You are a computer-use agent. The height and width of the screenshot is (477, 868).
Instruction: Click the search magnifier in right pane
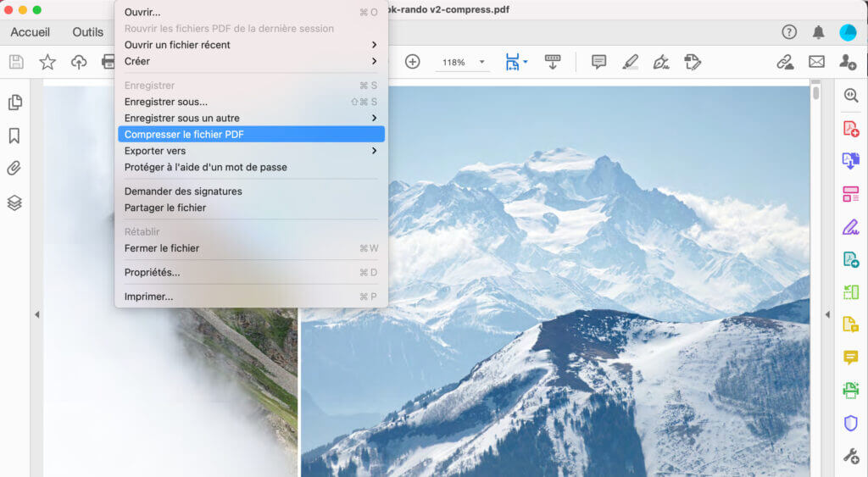click(x=851, y=96)
